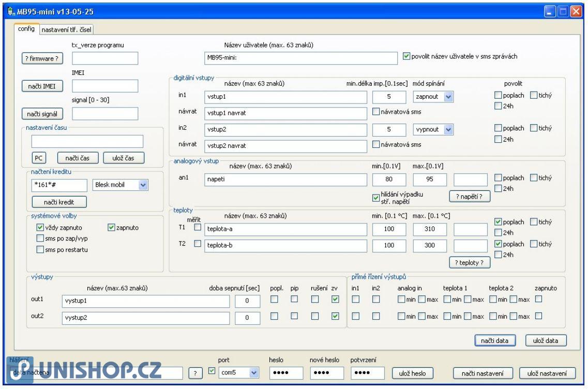Enable sms po restartu option

[x=40, y=249]
